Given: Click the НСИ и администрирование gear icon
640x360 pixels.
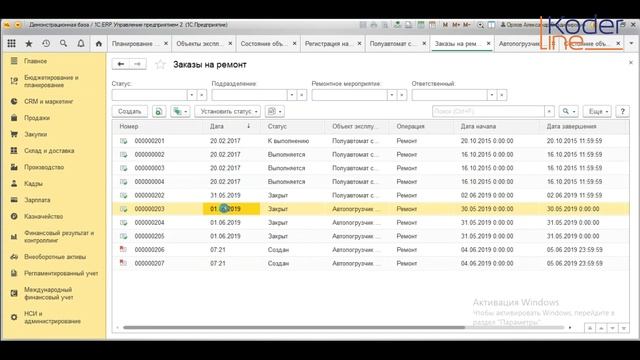Looking at the screenshot, I should (14, 317).
